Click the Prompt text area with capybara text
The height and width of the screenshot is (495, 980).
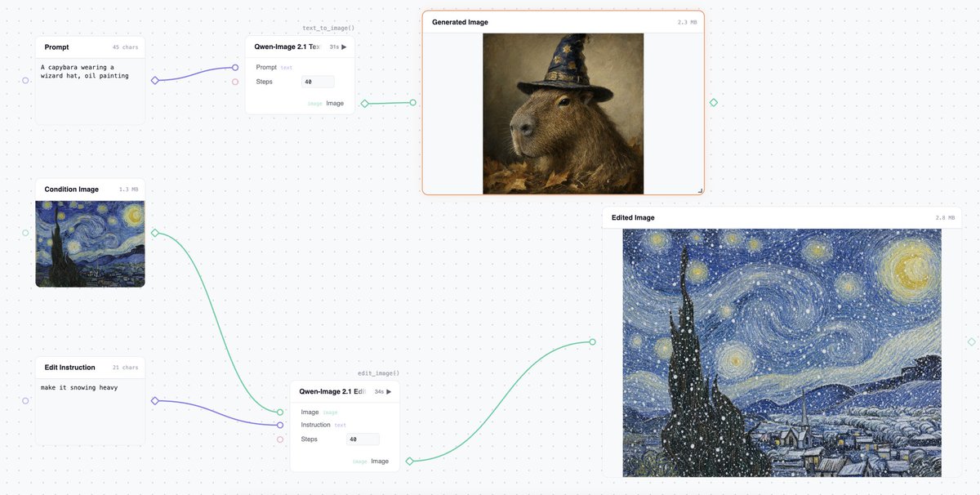[90, 91]
